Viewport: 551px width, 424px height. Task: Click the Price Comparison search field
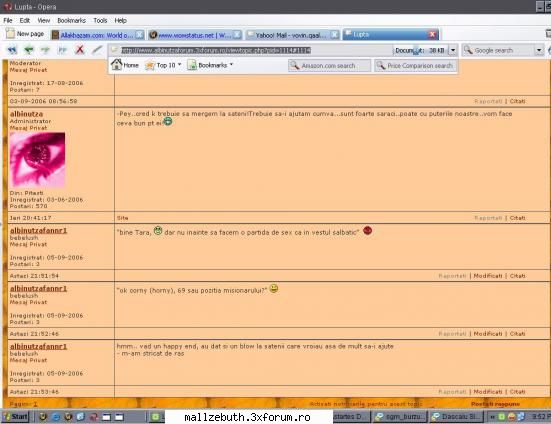tap(415, 65)
